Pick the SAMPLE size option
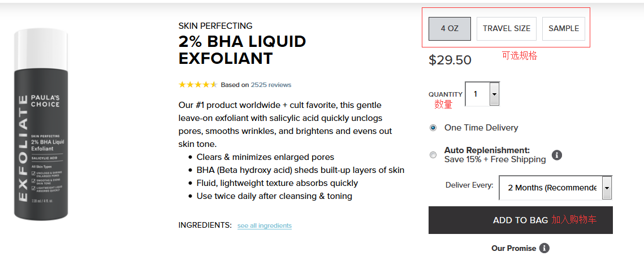The height and width of the screenshot is (269, 644). [564, 28]
